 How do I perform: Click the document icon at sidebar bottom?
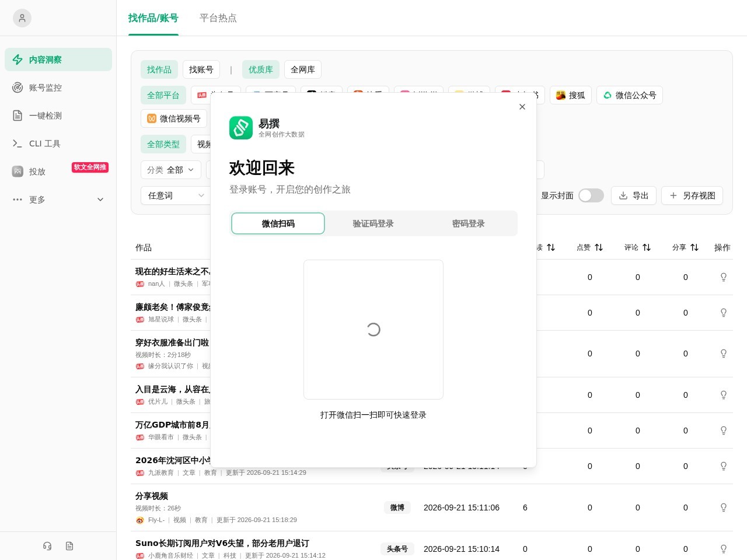tap(69, 546)
